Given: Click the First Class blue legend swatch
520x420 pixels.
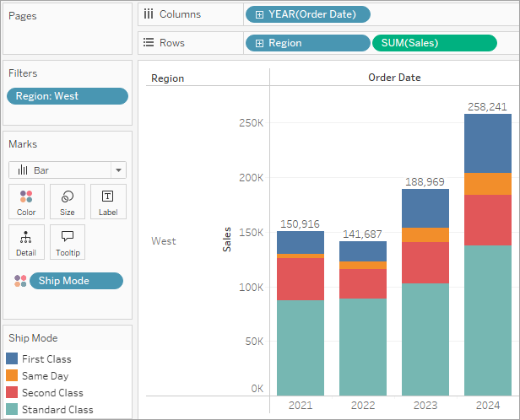Looking at the screenshot, I should pyautogui.click(x=12, y=358).
